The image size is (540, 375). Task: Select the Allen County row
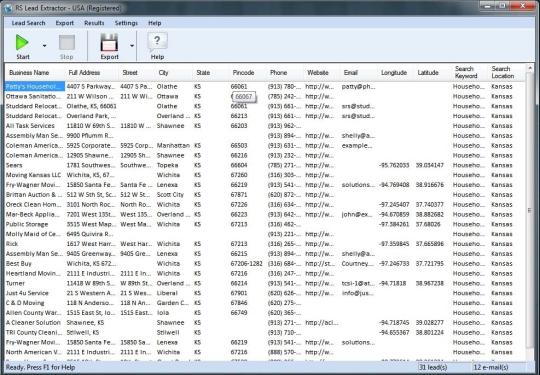pos(265,313)
